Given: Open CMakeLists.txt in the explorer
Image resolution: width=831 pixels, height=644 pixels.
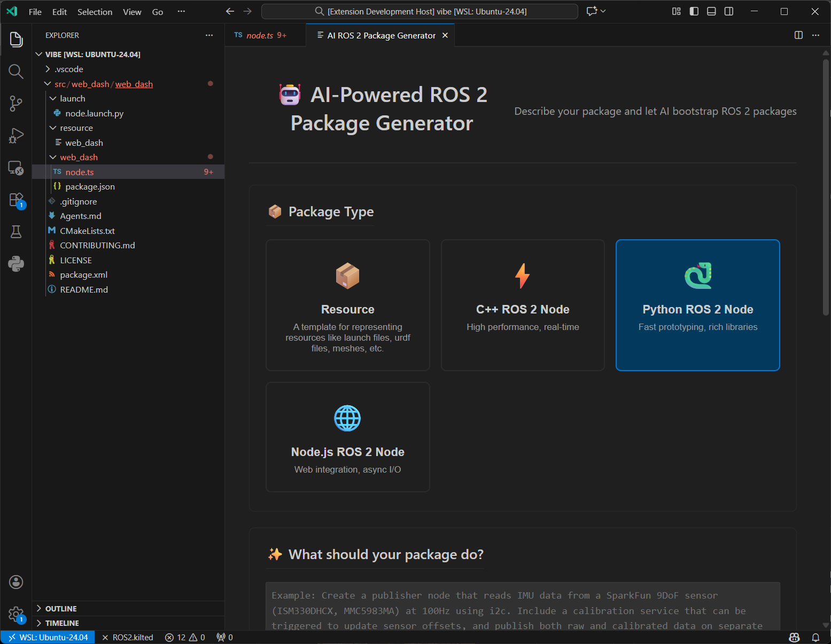Looking at the screenshot, I should [x=128, y=231].
